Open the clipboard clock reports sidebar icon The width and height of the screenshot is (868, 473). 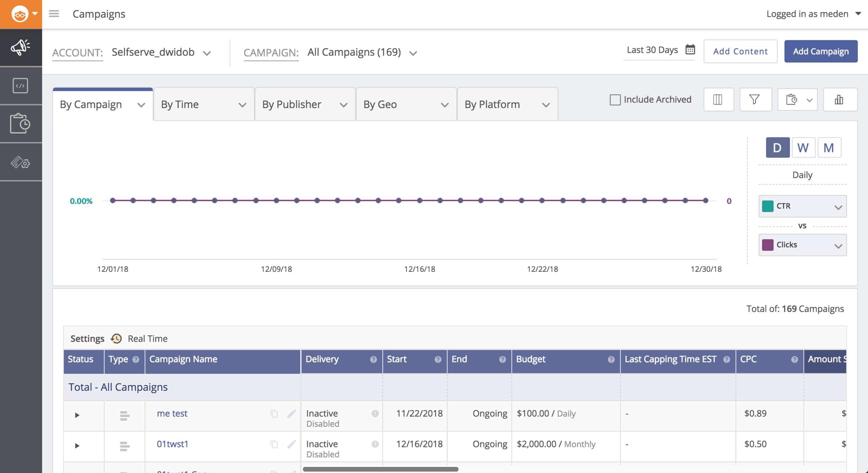(x=20, y=123)
